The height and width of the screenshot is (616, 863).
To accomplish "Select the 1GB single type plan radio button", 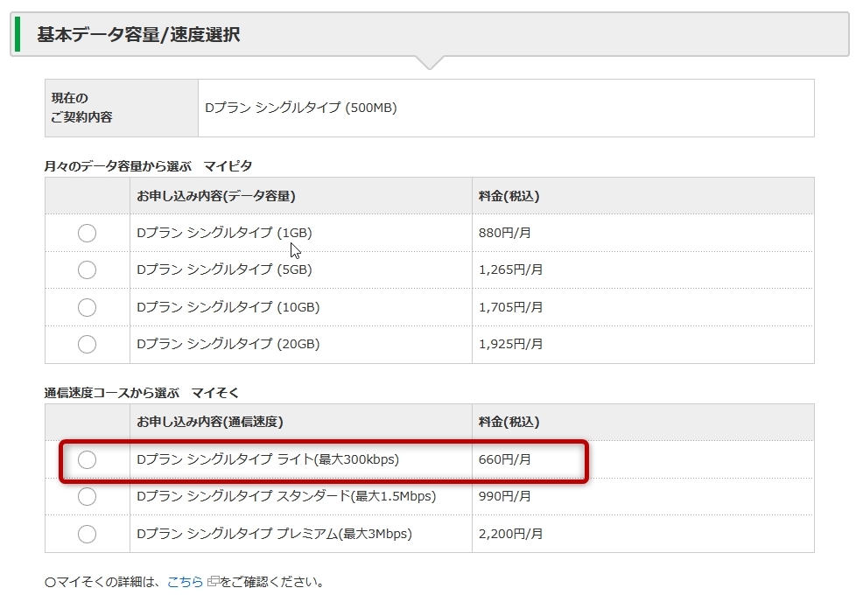I will pyautogui.click(x=87, y=234).
